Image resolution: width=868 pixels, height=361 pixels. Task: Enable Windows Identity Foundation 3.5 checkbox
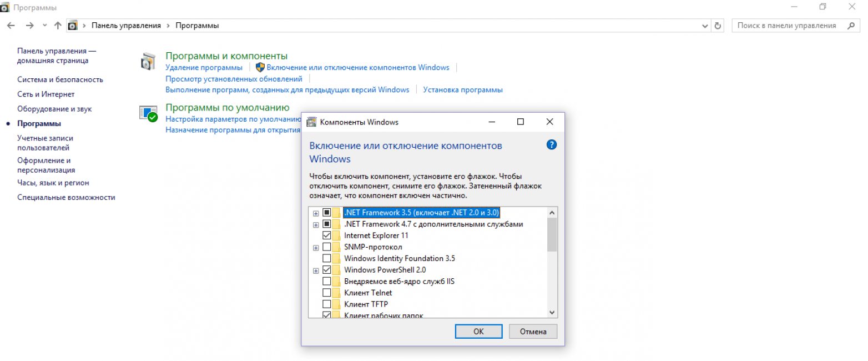click(x=327, y=258)
